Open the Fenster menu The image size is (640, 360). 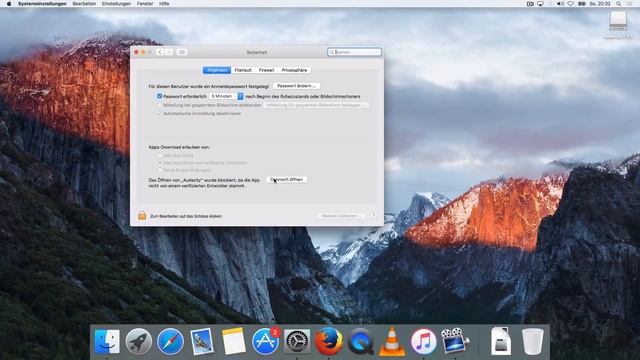[x=145, y=4]
